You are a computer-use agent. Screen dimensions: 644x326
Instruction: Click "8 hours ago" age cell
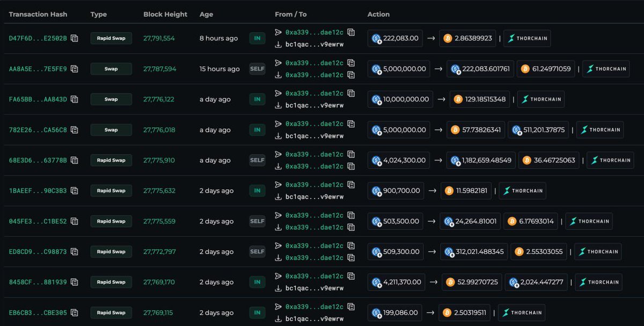pos(218,38)
